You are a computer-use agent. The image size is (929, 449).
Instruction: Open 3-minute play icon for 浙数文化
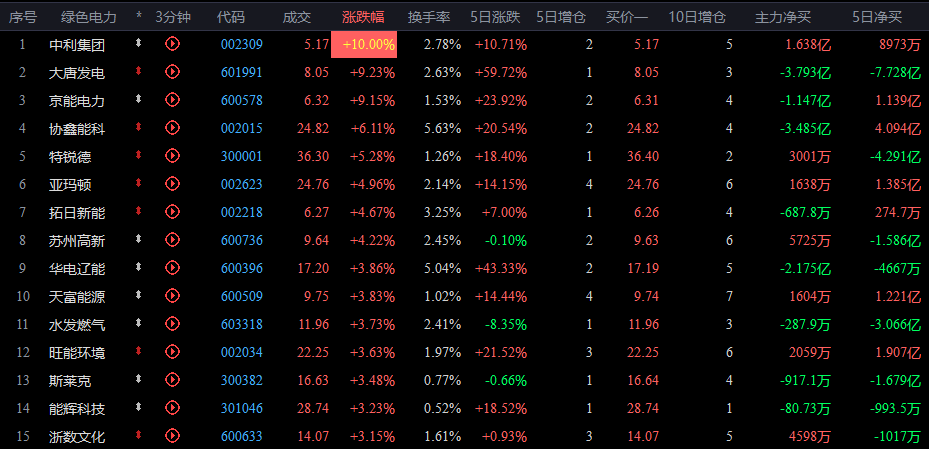coord(172,436)
